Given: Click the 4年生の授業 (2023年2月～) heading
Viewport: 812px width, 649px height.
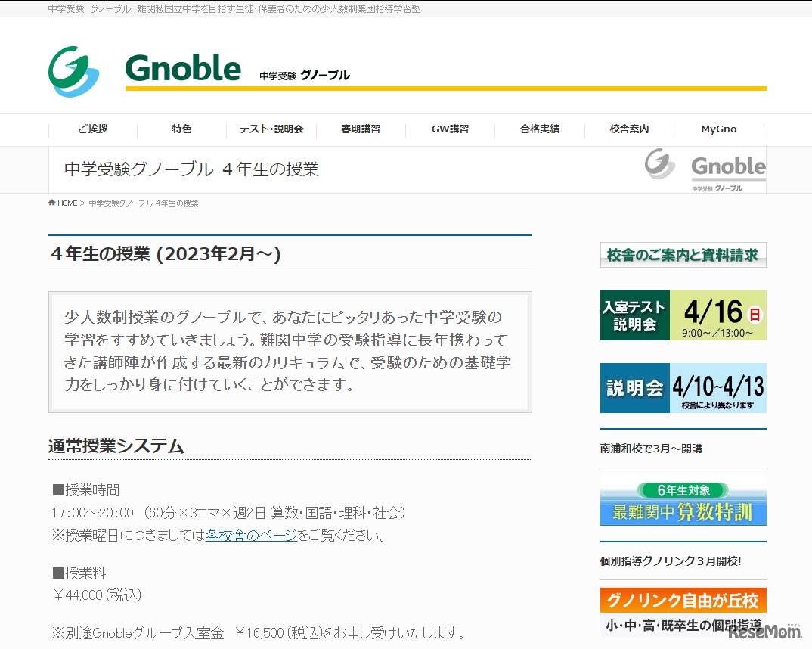Looking at the screenshot, I should 166,254.
